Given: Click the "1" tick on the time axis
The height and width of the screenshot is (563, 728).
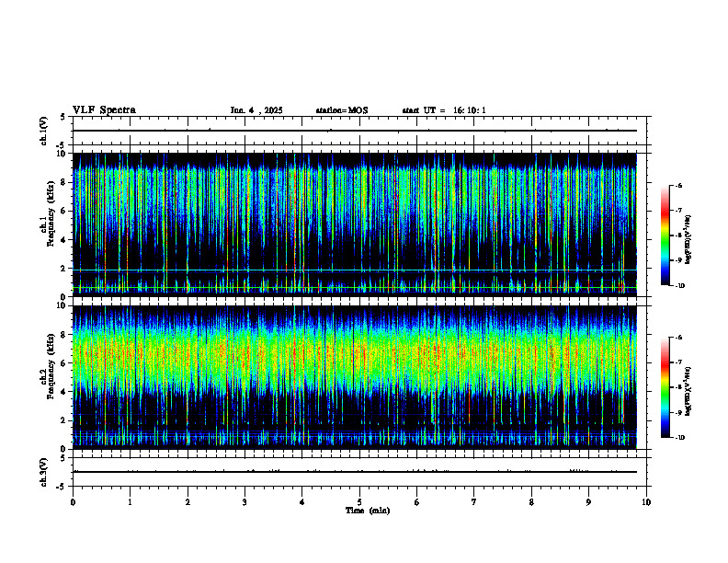Looking at the screenshot, I should point(130,502).
